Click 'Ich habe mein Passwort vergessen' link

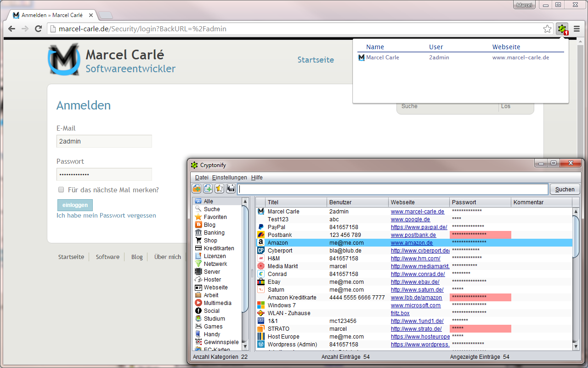[106, 215]
